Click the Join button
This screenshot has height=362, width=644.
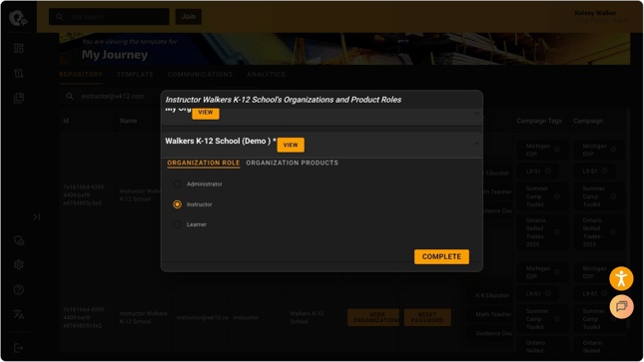(x=189, y=16)
